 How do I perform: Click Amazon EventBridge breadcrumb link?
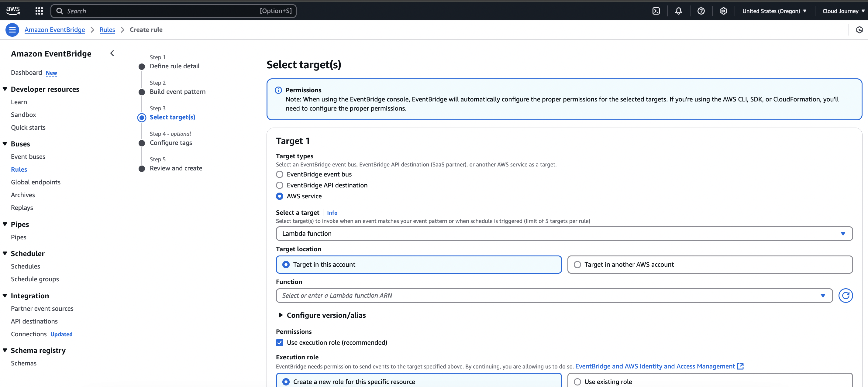55,30
